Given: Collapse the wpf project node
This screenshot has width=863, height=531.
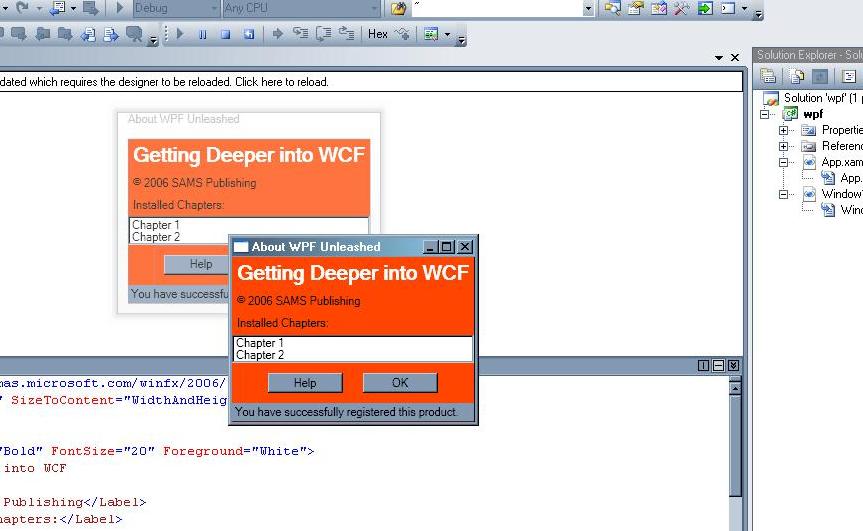Looking at the screenshot, I should pos(764,114).
